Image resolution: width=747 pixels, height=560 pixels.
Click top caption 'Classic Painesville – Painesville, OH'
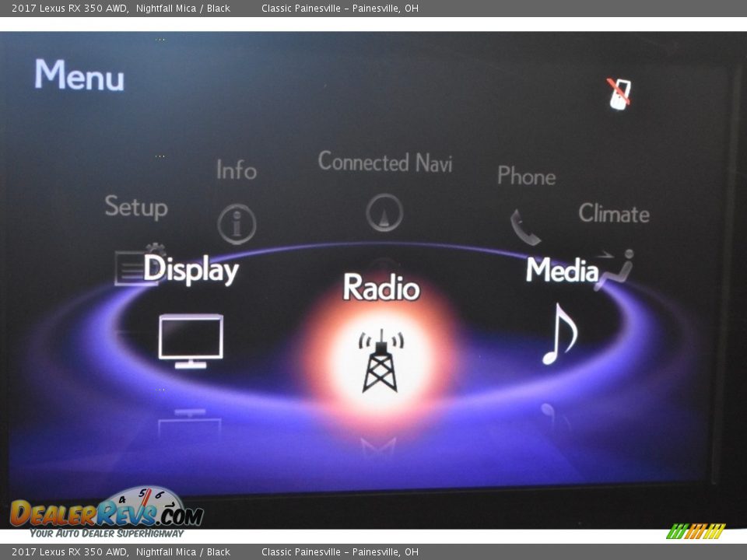coord(340,8)
